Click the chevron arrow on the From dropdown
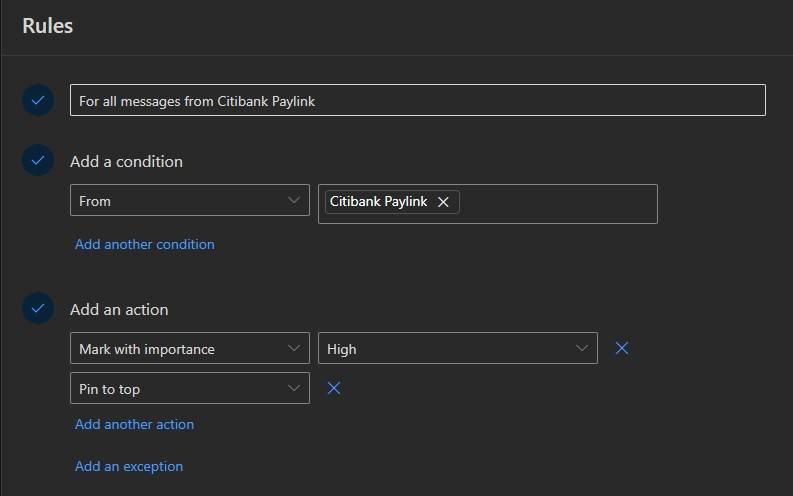This screenshot has height=496, width=793. coord(294,200)
